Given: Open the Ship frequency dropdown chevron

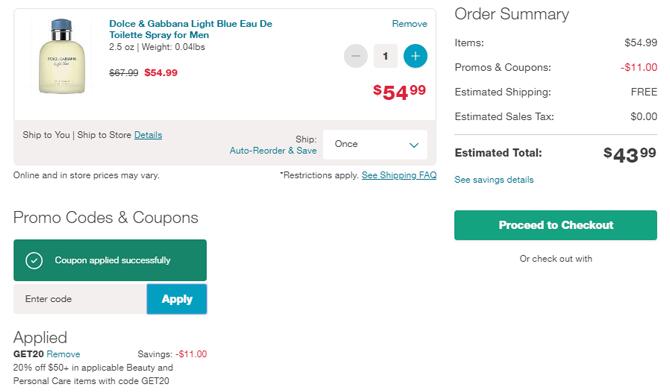Looking at the screenshot, I should pos(413,145).
